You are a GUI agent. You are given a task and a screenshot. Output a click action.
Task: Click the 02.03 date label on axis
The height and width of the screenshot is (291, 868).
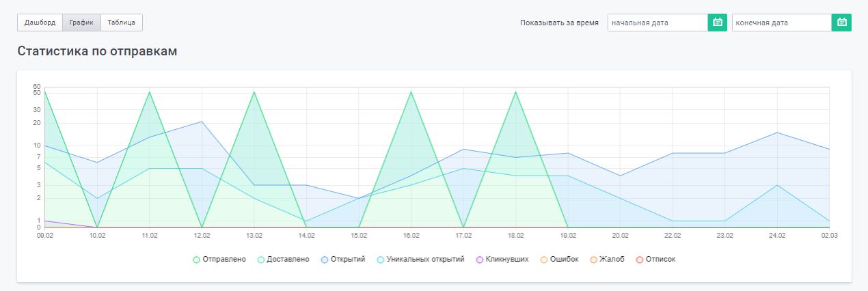tap(829, 235)
